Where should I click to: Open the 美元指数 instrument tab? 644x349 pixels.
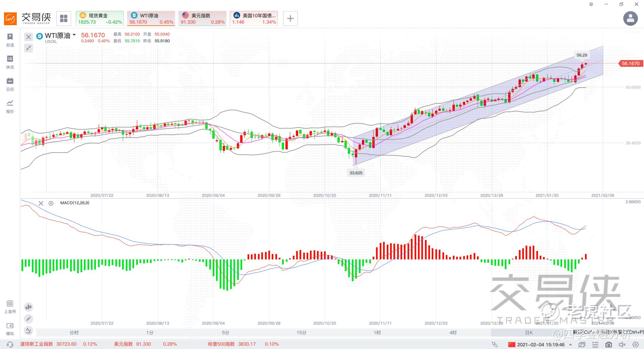point(202,18)
